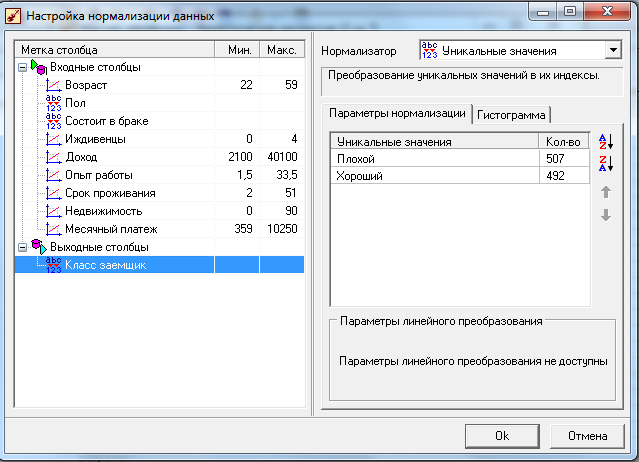The height and width of the screenshot is (462, 639).
Task: Click the chart icon beside Иждивенцы
Action: coord(53,139)
